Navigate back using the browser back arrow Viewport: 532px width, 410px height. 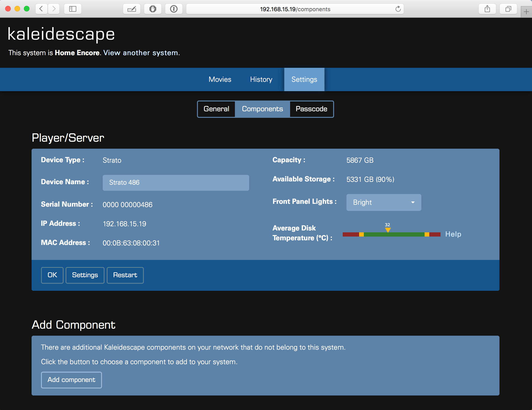[x=41, y=9]
